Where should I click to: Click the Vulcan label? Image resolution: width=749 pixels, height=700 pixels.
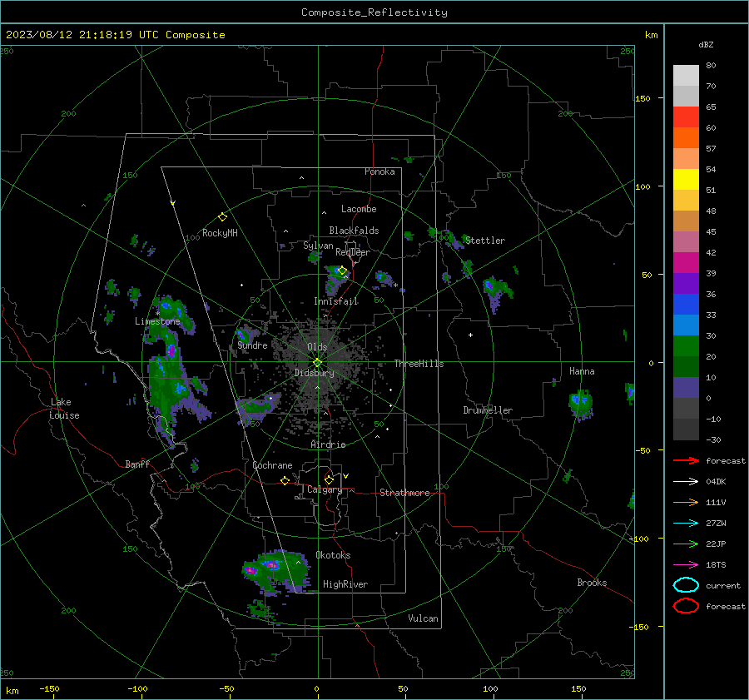click(423, 618)
